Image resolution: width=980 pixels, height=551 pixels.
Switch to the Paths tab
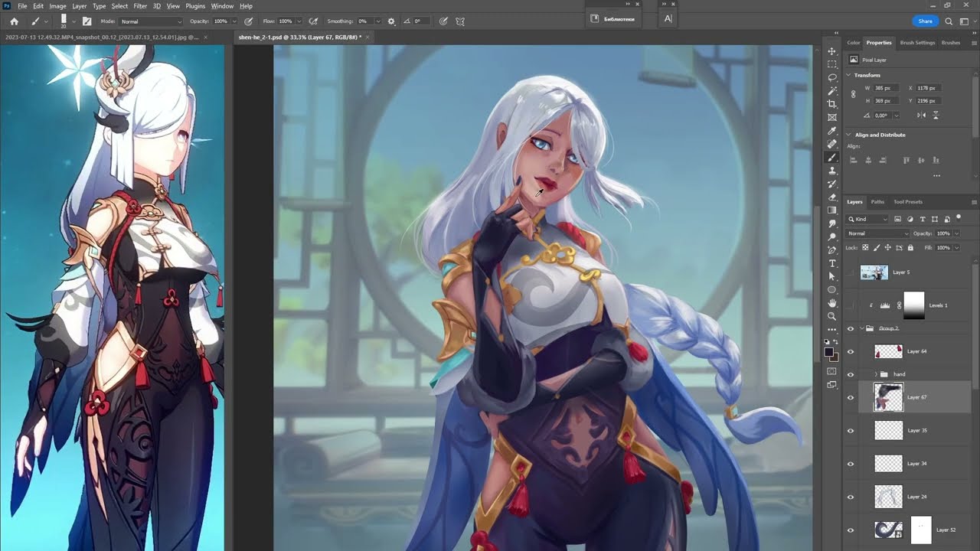point(877,202)
